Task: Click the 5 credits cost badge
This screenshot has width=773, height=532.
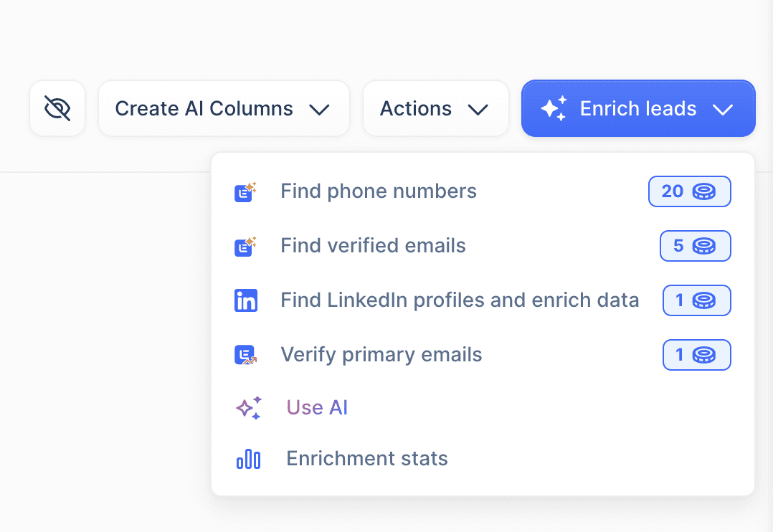Action: [695, 246]
